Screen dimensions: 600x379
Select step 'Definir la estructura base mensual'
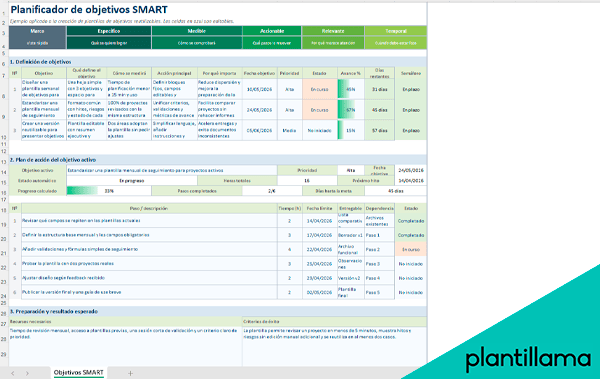[149, 235]
